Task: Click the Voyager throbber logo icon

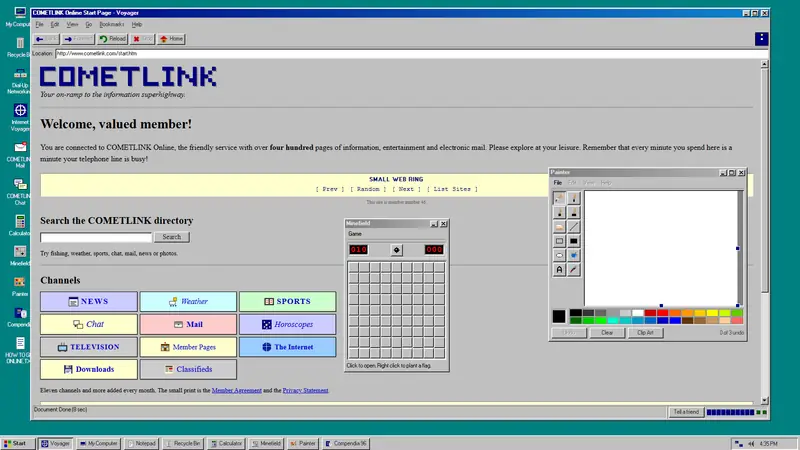Action: pos(761,39)
